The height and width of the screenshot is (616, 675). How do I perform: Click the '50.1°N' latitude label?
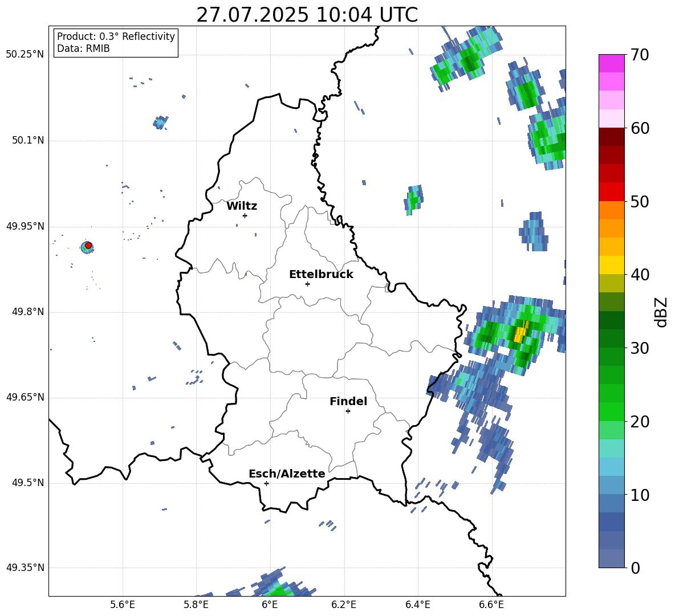pos(27,140)
